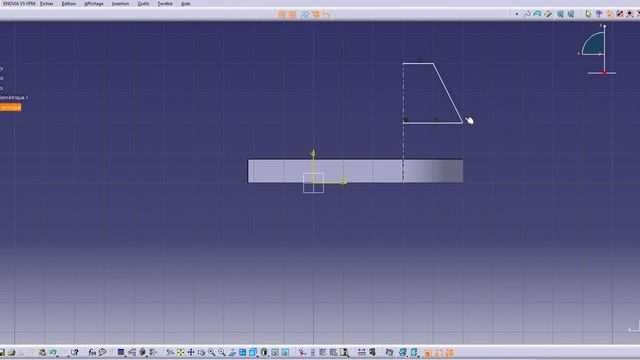
Task: Click the Measure Between icon
Action: click(x=361, y=352)
